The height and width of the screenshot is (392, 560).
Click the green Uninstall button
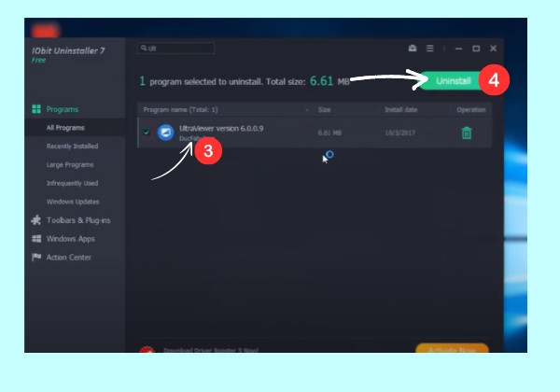click(x=451, y=81)
